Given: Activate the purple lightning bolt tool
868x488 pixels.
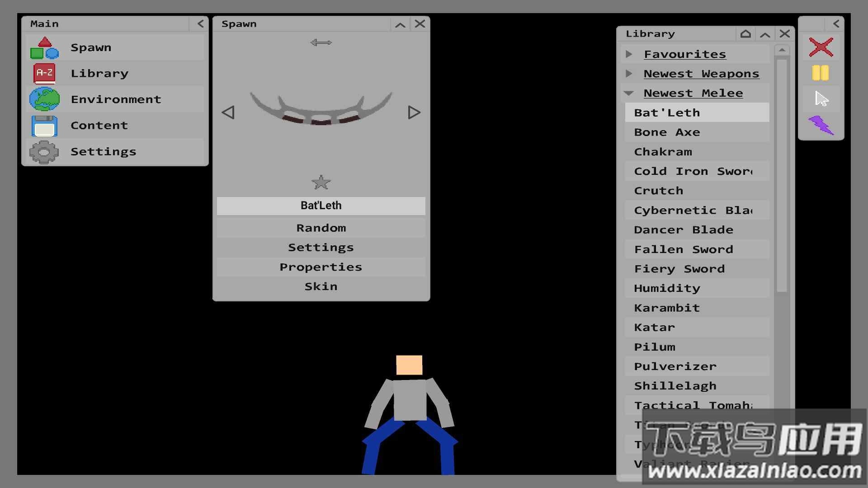Looking at the screenshot, I should (821, 125).
